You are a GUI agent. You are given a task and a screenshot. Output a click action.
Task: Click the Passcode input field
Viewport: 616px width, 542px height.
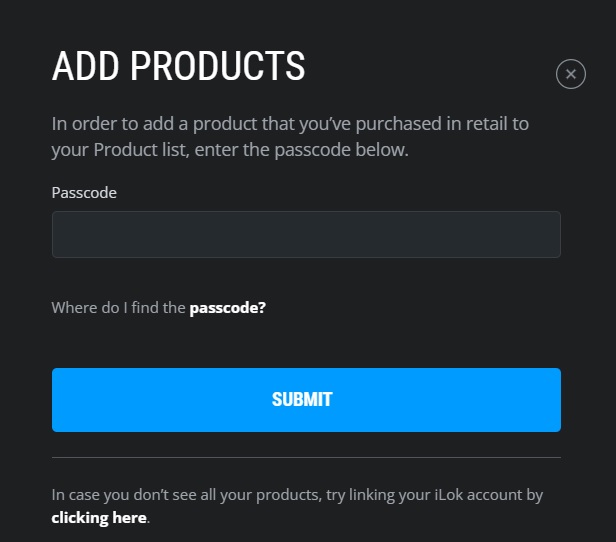coord(306,234)
